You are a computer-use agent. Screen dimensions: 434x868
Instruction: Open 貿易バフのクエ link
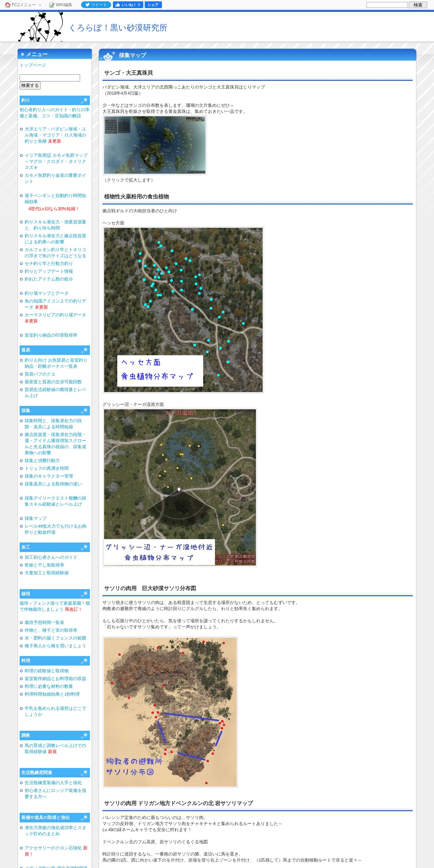[x=40, y=374]
